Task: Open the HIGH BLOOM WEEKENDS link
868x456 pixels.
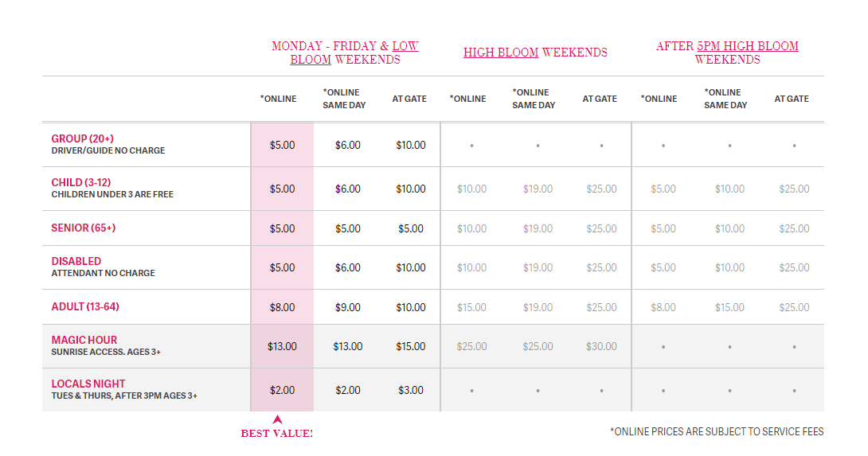Action: (x=535, y=53)
